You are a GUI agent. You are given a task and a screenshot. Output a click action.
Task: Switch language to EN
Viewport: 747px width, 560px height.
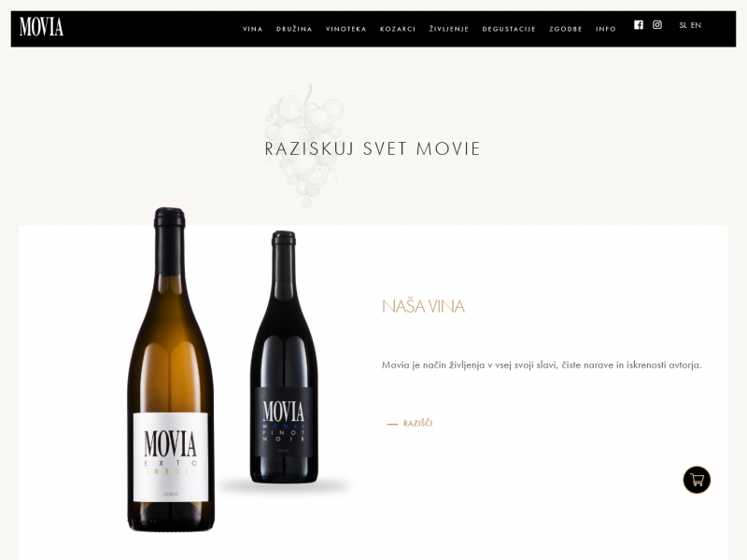tap(696, 25)
